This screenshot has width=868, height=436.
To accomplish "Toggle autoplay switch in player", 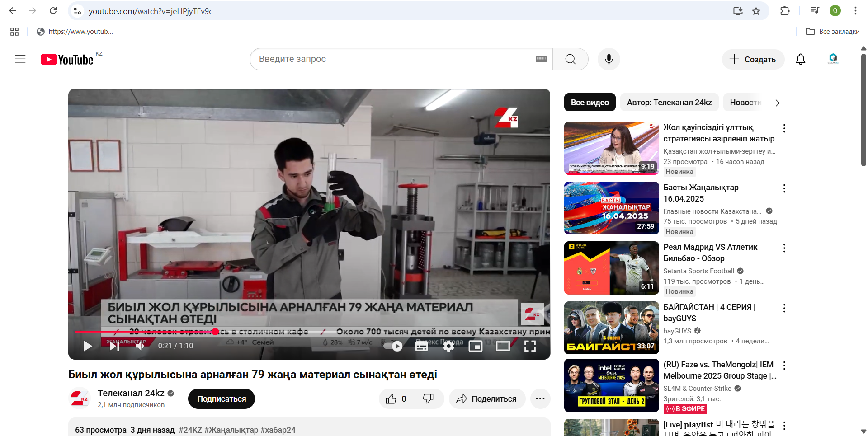I will (x=393, y=346).
